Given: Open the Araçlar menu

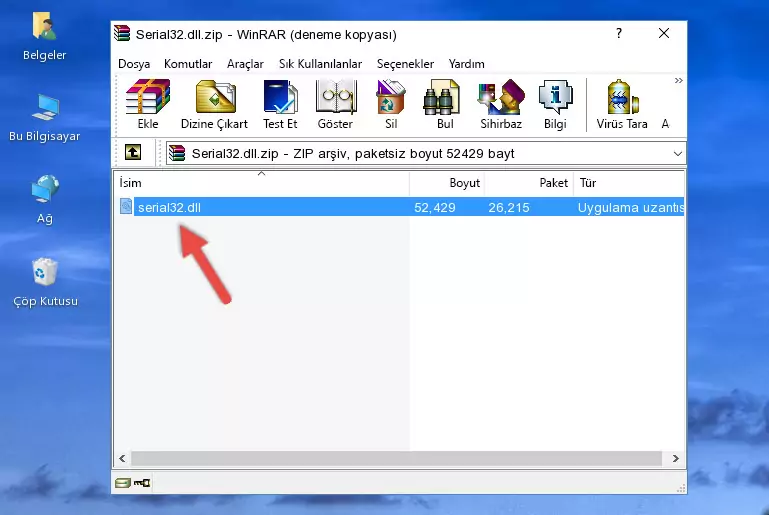Looking at the screenshot, I should pos(245,64).
